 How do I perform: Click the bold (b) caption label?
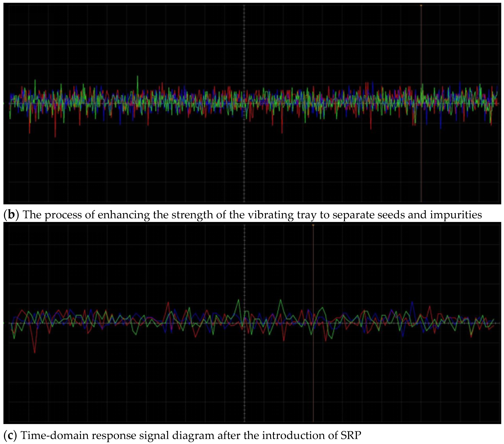point(11,215)
